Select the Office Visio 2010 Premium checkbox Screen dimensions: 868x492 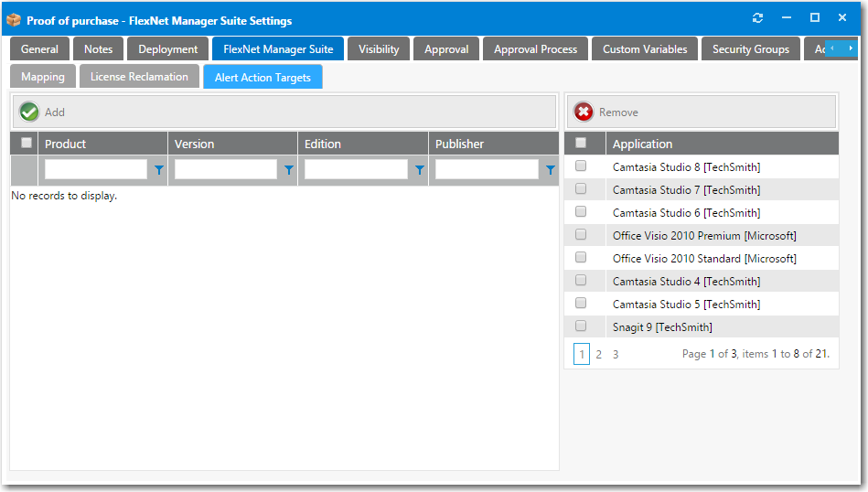click(x=581, y=235)
